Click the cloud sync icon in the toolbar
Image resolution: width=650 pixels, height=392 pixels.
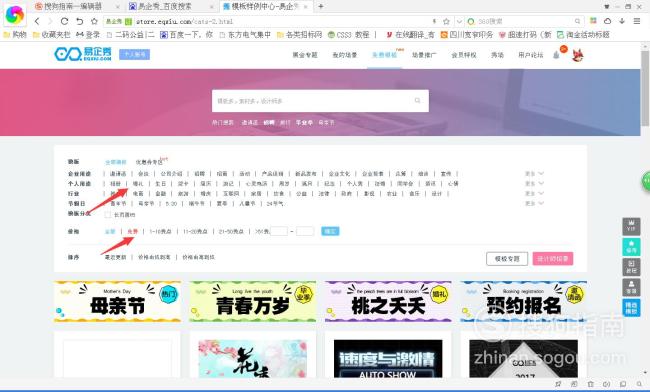608,21
